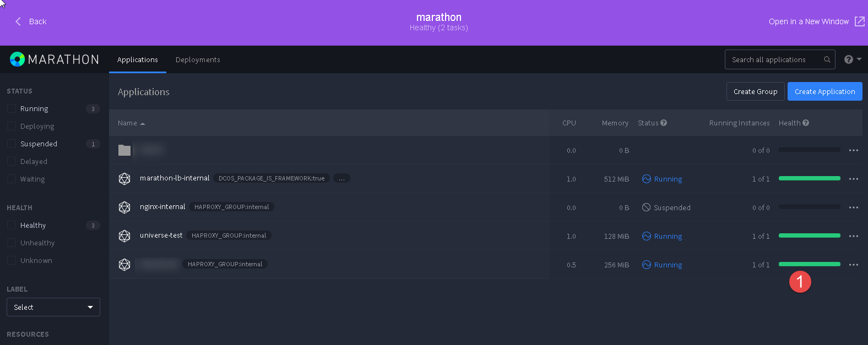Click the 128 MiB memory value
868x345 pixels.
pos(616,236)
